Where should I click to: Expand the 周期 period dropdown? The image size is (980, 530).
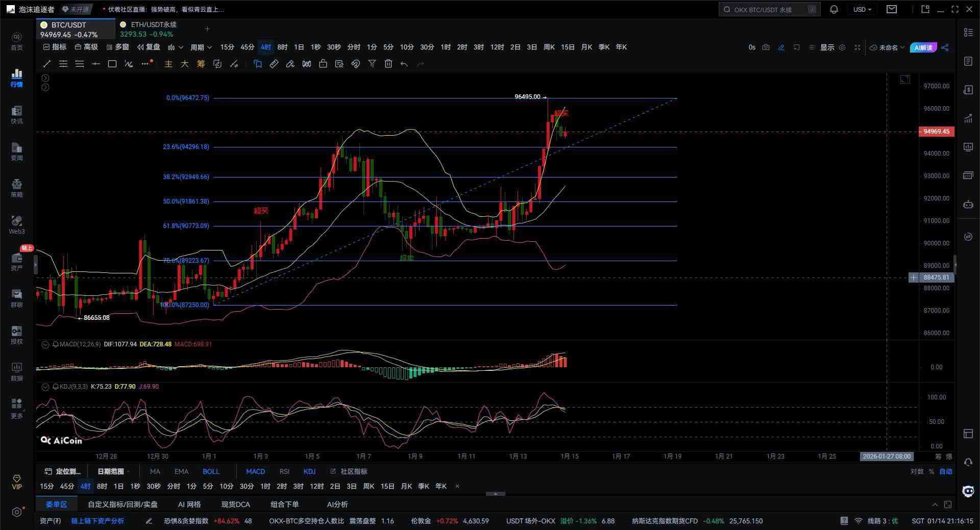pos(201,47)
